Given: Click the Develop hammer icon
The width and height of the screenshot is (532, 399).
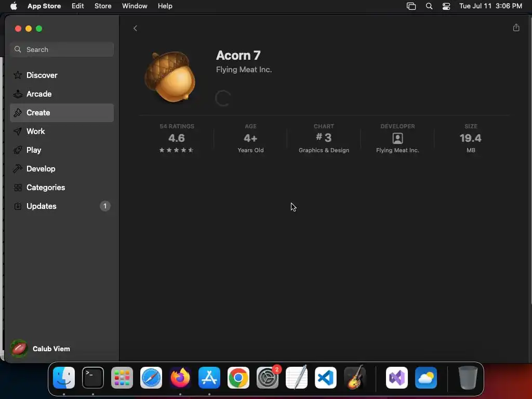Looking at the screenshot, I should tap(18, 169).
